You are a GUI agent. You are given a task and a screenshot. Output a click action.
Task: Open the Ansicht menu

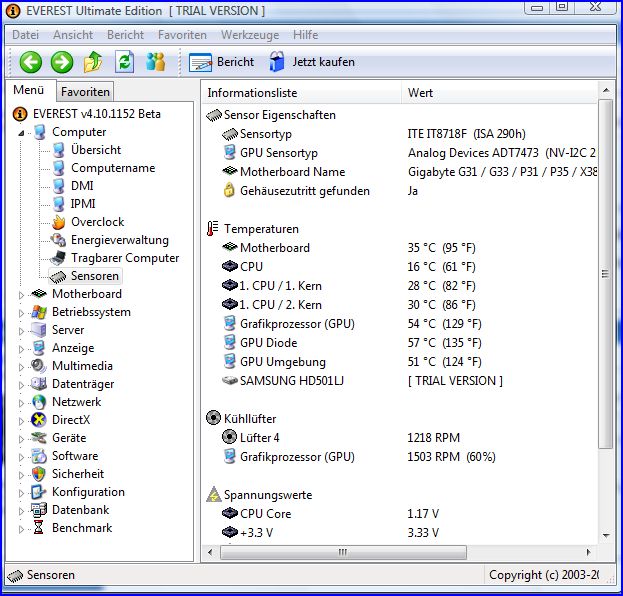(73, 35)
